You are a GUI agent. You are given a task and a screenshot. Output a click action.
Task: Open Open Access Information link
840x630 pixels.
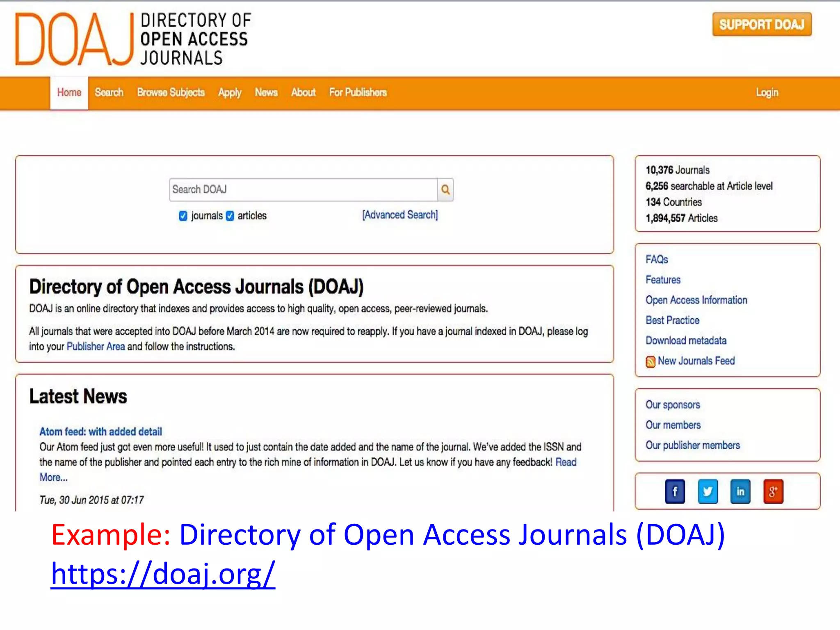(696, 300)
